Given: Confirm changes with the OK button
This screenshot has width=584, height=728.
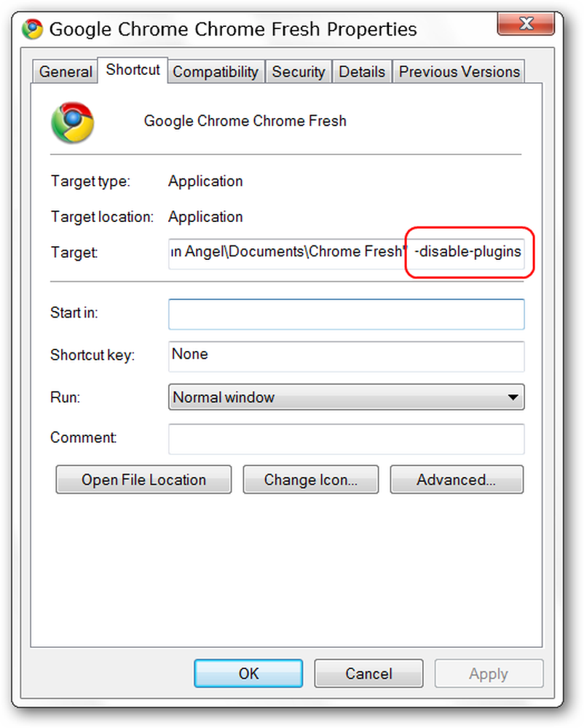Looking at the screenshot, I should point(248,673).
